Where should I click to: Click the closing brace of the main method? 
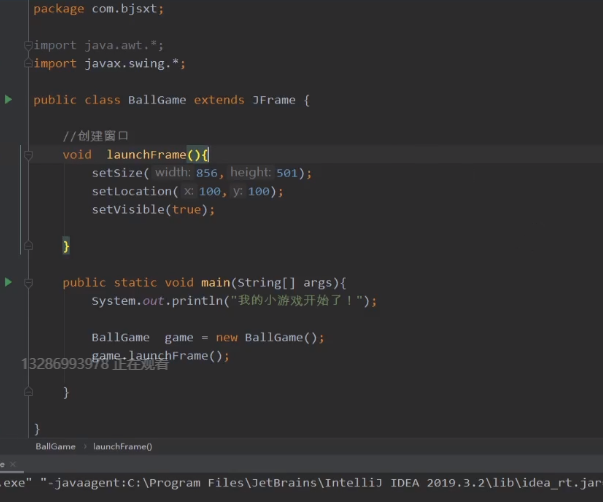pyautogui.click(x=66, y=392)
